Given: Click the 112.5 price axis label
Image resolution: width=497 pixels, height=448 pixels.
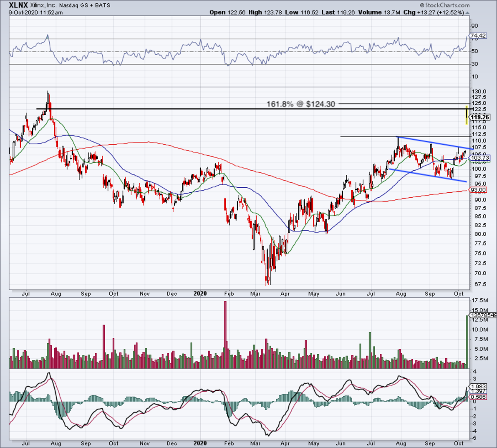Looking at the screenshot, I should tap(479, 135).
